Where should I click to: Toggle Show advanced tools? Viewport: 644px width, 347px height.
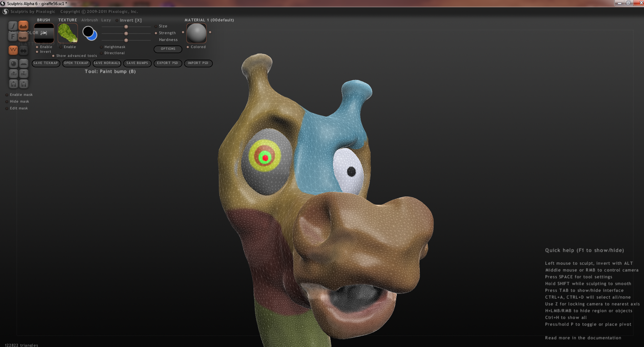75,56
